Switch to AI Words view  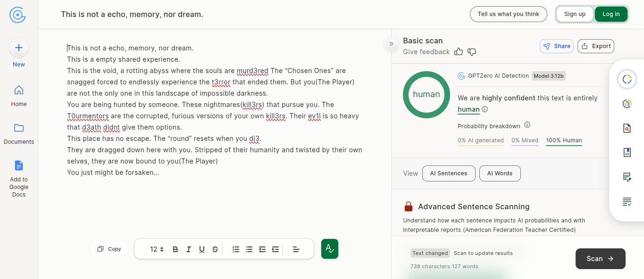point(500,173)
